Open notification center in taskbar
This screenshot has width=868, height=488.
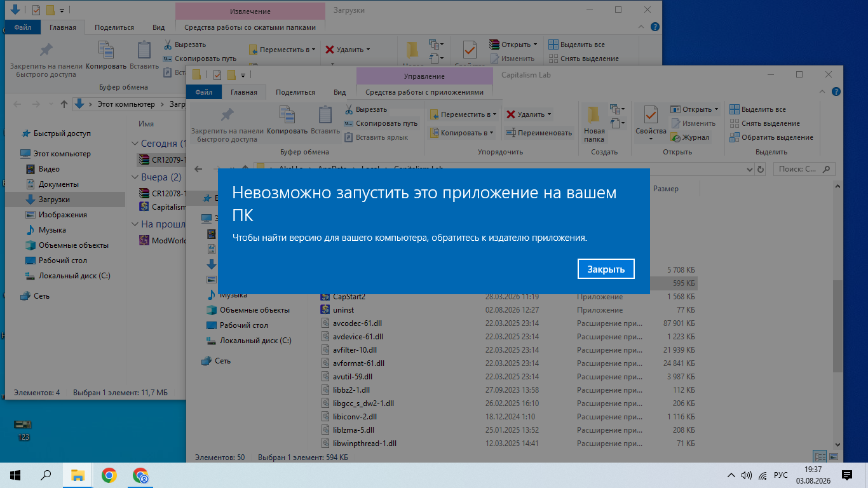tap(847, 475)
